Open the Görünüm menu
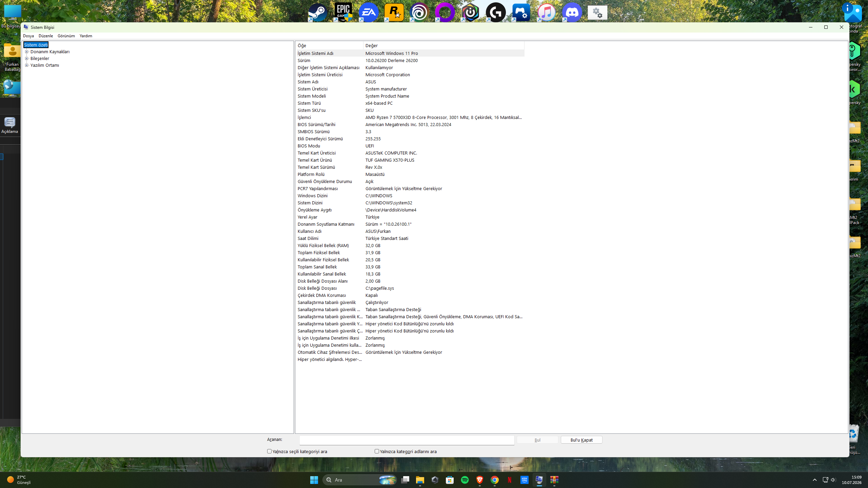The image size is (868, 488). coord(66,36)
